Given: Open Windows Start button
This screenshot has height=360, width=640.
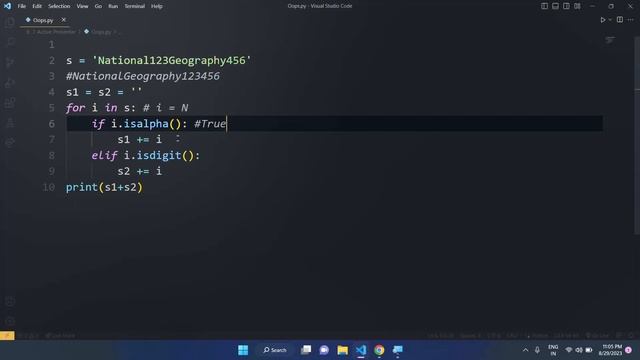Looking at the screenshot, I should pos(243,350).
